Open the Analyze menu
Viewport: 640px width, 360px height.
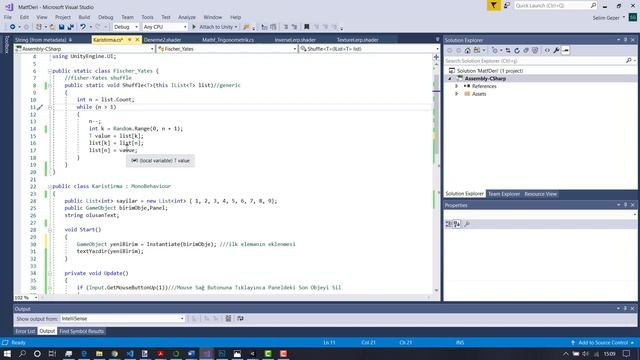pyautogui.click(x=187, y=17)
